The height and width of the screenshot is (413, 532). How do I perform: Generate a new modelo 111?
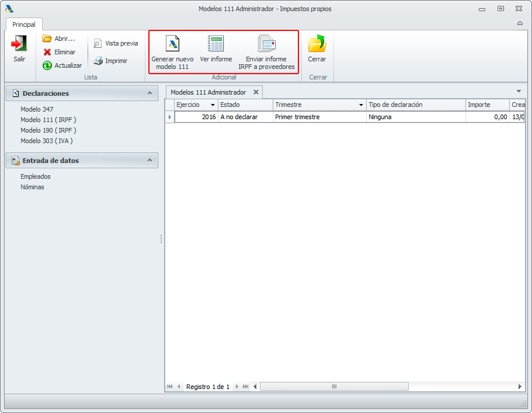[x=172, y=53]
